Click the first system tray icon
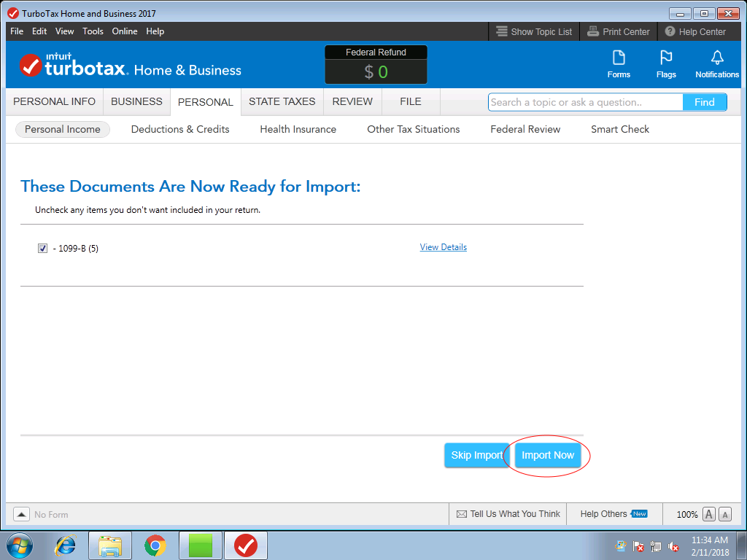This screenshot has width=747, height=560. (x=620, y=546)
